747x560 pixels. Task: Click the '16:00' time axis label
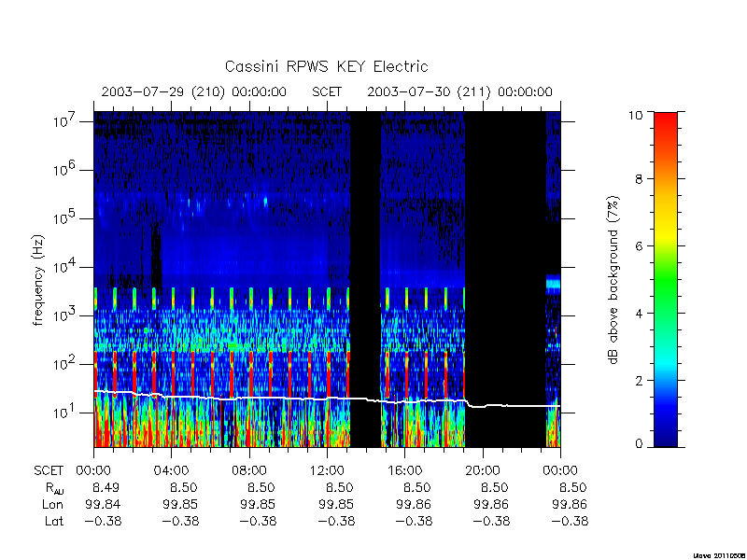click(x=404, y=471)
